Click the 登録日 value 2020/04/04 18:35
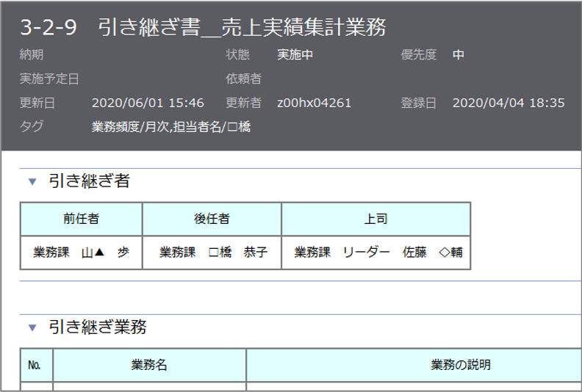This screenshot has height=392, width=582. [x=509, y=103]
